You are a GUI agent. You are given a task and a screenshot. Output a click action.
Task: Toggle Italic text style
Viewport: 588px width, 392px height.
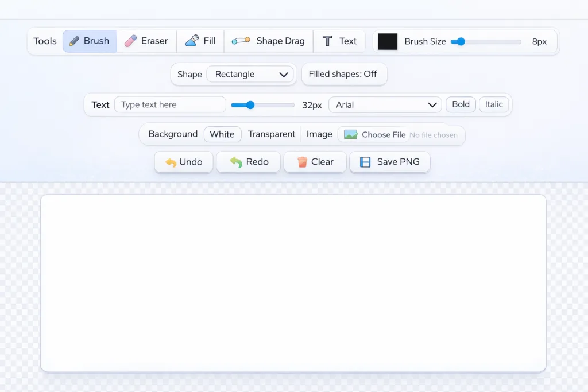pos(494,104)
